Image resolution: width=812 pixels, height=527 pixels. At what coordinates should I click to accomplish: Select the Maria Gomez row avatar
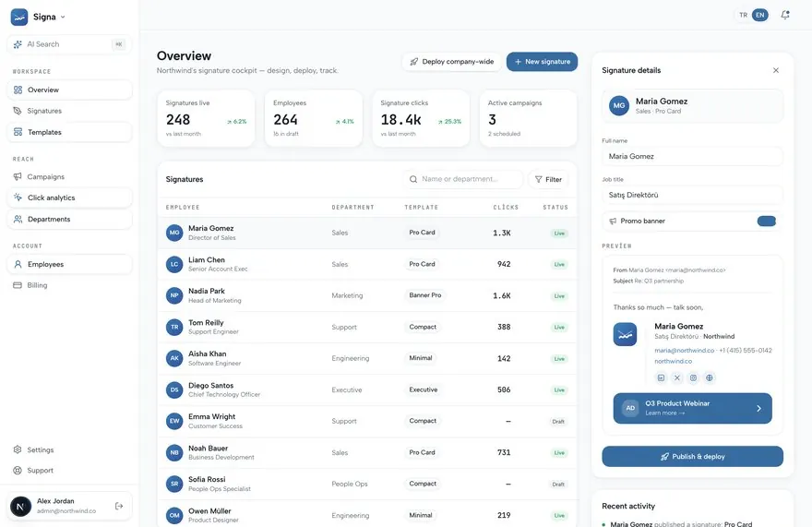tap(174, 233)
